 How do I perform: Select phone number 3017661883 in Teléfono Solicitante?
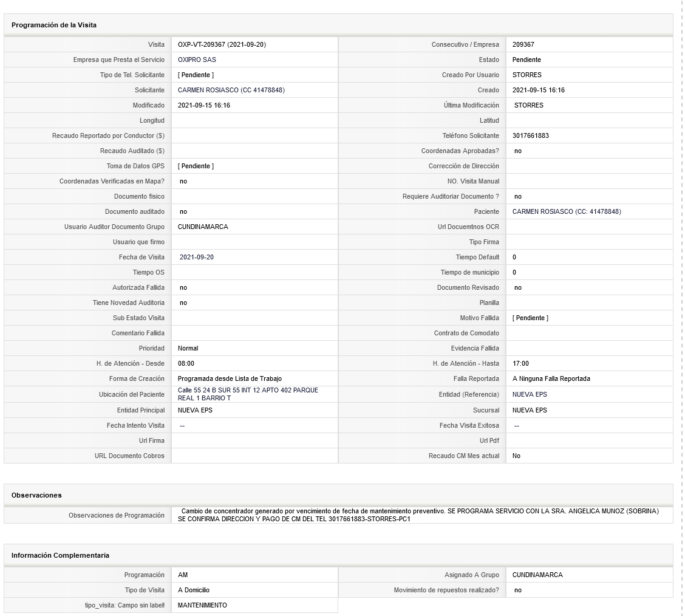(x=530, y=136)
